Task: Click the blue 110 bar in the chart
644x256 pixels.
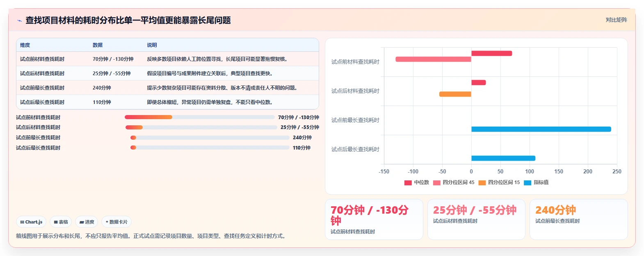Action: click(503, 158)
